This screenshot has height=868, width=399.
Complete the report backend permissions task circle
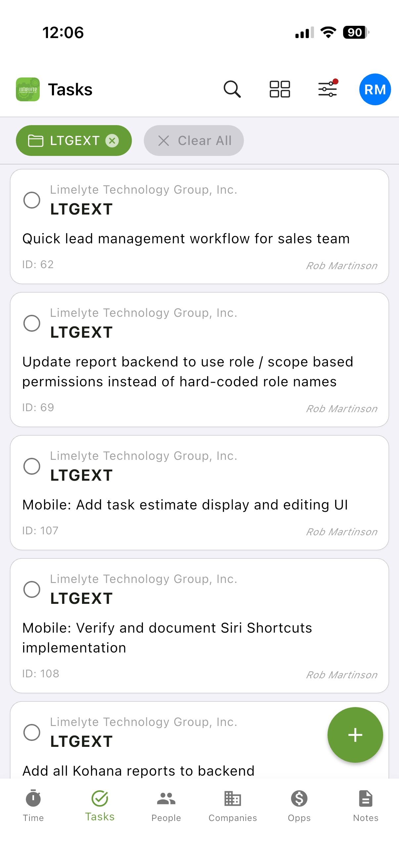click(x=32, y=323)
